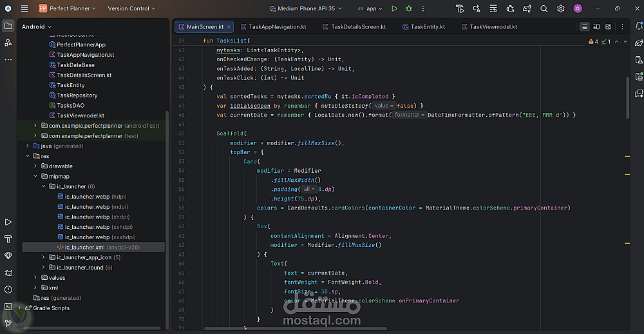644x334 pixels.
Task: Expand com.example.perfectplanner (test) package
Action: 35,136
